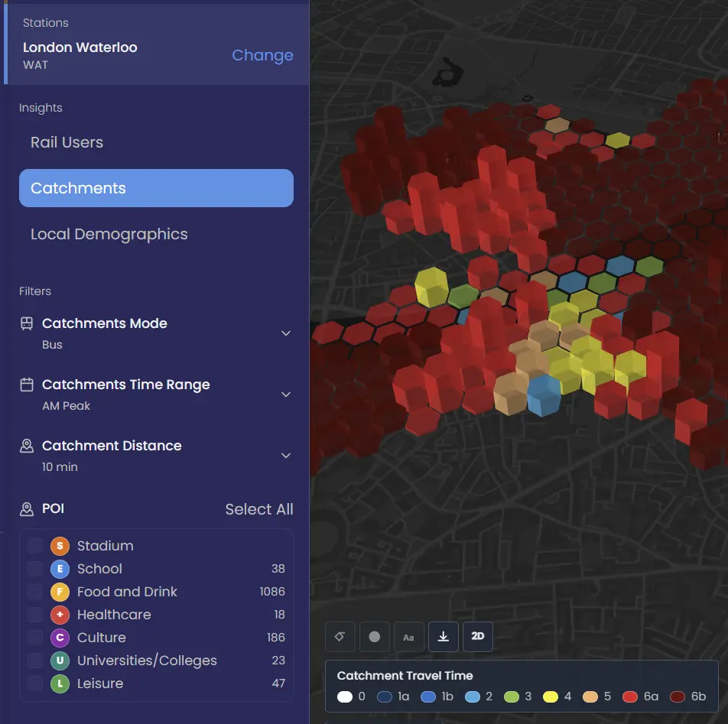Click Select All for POI categories
Image resolution: width=728 pixels, height=724 pixels.
tap(258, 508)
